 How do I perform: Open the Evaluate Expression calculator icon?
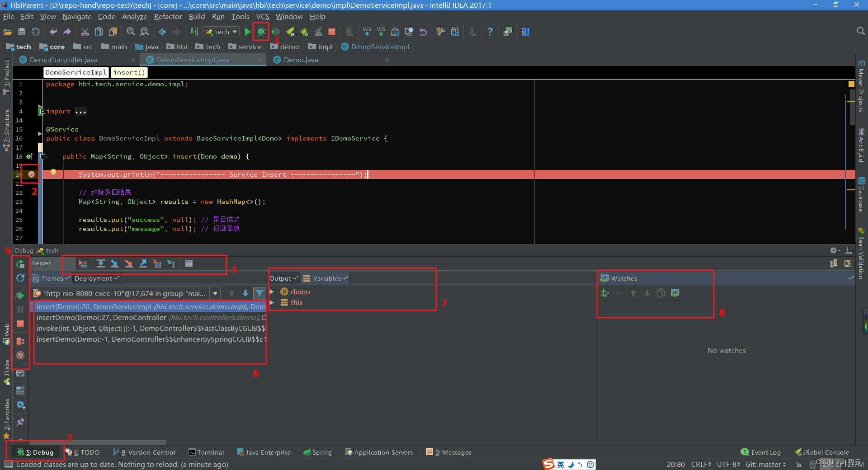point(189,263)
